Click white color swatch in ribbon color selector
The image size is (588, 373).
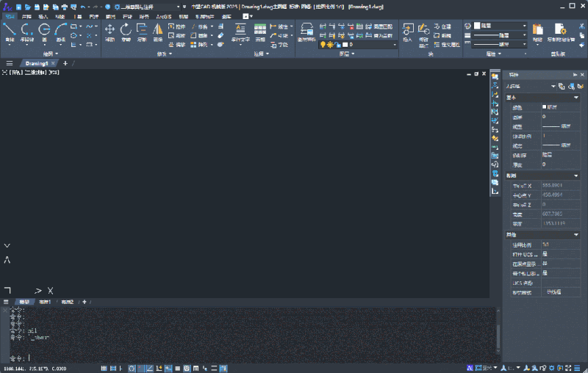[477, 26]
